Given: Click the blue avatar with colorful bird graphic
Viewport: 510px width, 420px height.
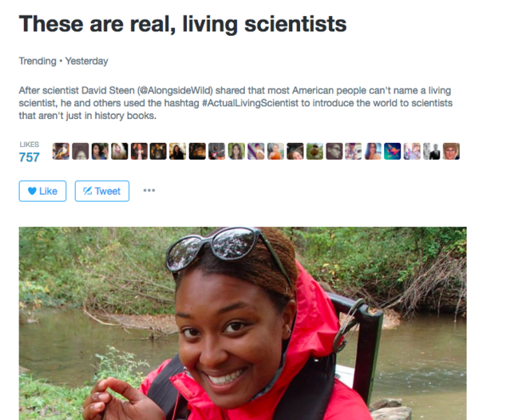Looking at the screenshot, I should (393, 151).
